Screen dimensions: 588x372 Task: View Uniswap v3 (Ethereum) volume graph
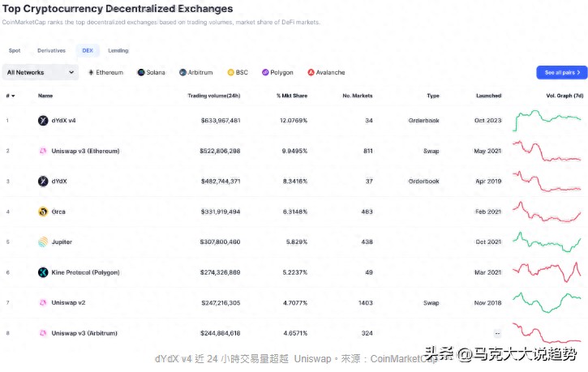(x=547, y=151)
